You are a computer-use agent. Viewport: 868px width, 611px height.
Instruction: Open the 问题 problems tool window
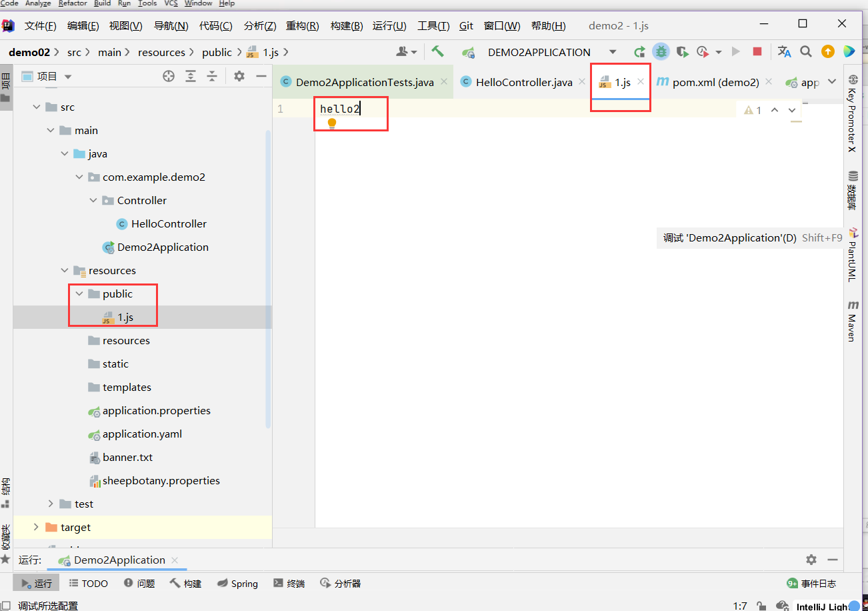pyautogui.click(x=139, y=583)
